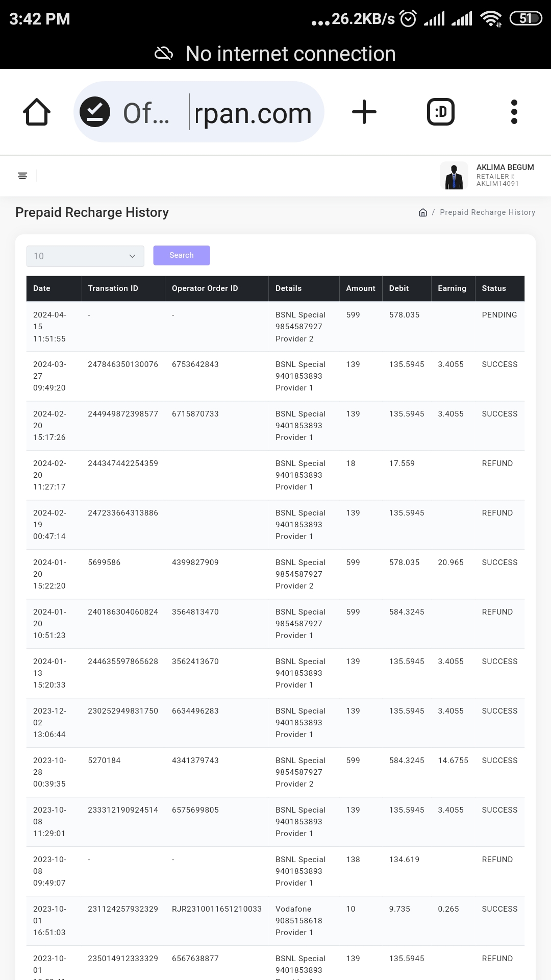Expand the page size dropdown showing 10

coord(85,256)
